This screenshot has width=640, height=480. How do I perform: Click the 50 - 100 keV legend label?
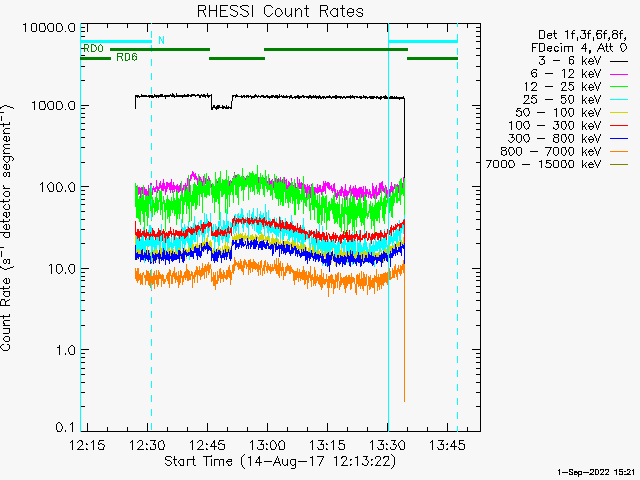pyautogui.click(x=558, y=113)
